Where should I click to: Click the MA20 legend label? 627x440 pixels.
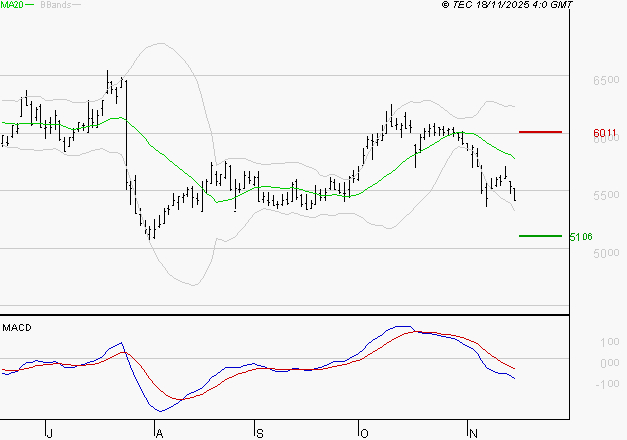[x=12, y=5]
